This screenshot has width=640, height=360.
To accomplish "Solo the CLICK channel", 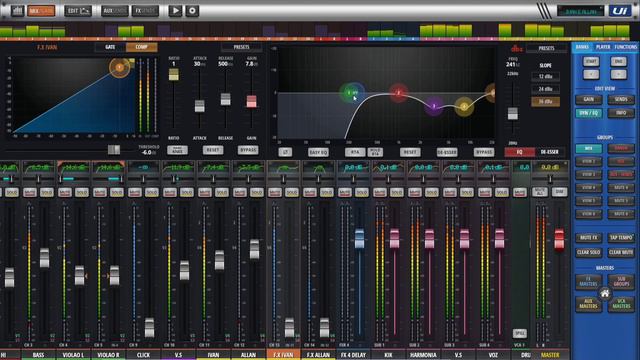I will [x=152, y=192].
